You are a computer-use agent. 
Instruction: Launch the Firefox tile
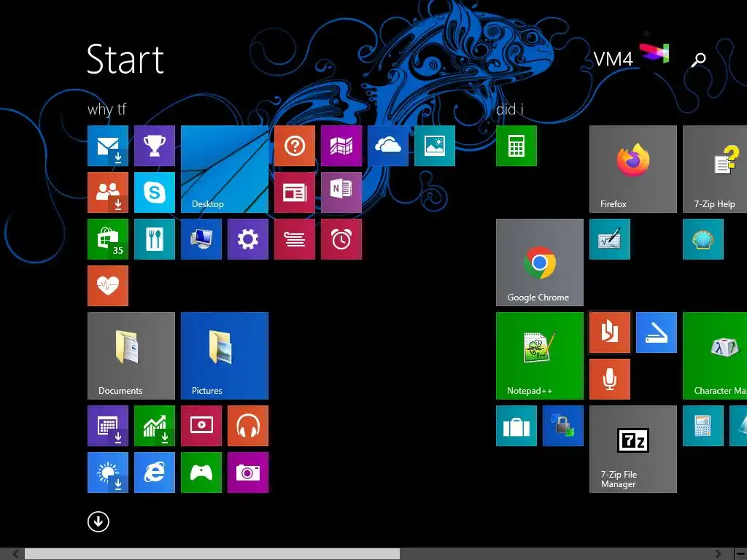(x=632, y=169)
